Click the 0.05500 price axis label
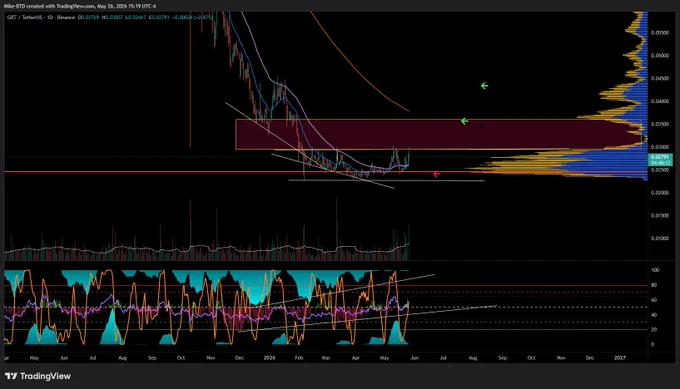 660,33
